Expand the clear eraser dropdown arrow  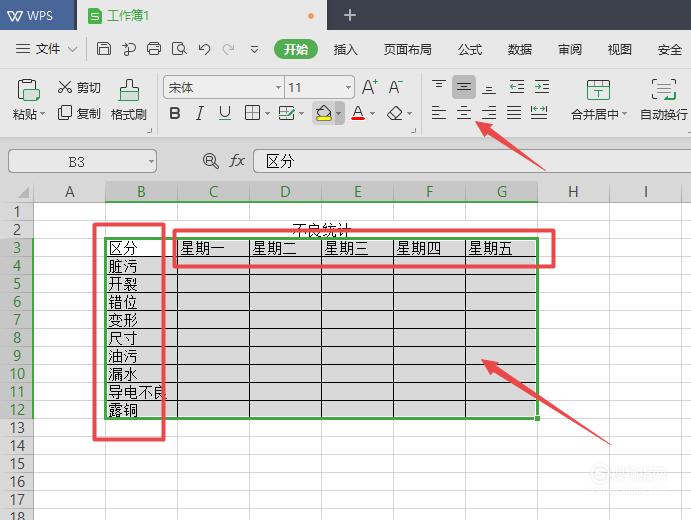[x=409, y=114]
